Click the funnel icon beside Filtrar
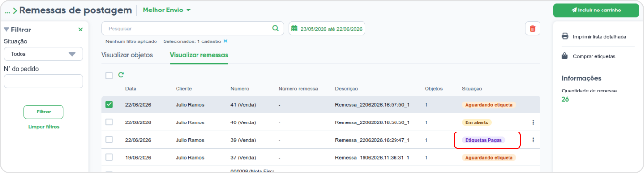Viewport: 644px width, 173px height. tap(6, 30)
